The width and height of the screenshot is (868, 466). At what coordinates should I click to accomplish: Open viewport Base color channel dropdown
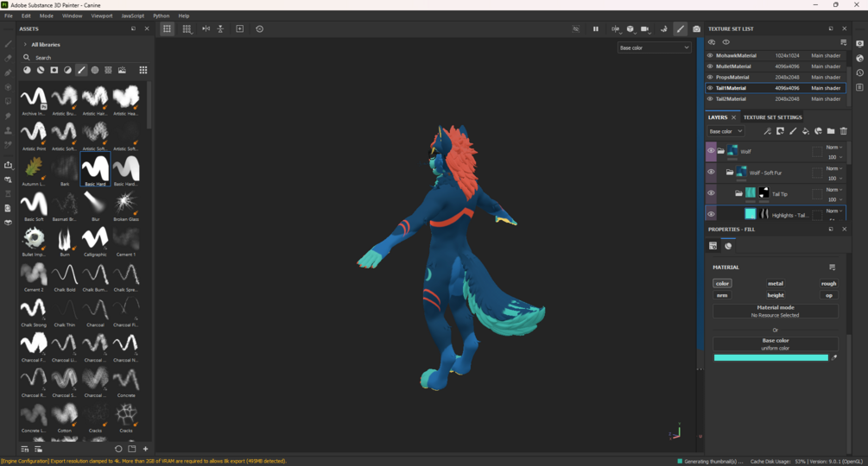click(655, 47)
